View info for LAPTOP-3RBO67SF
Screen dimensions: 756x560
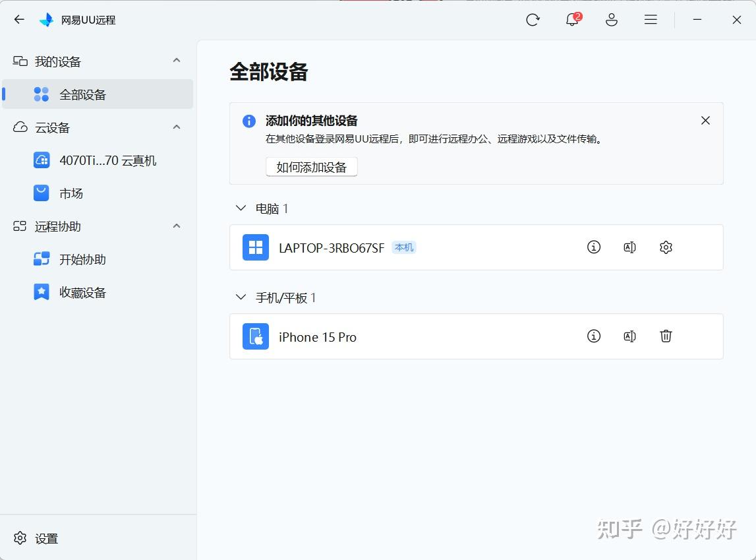pyautogui.click(x=593, y=247)
